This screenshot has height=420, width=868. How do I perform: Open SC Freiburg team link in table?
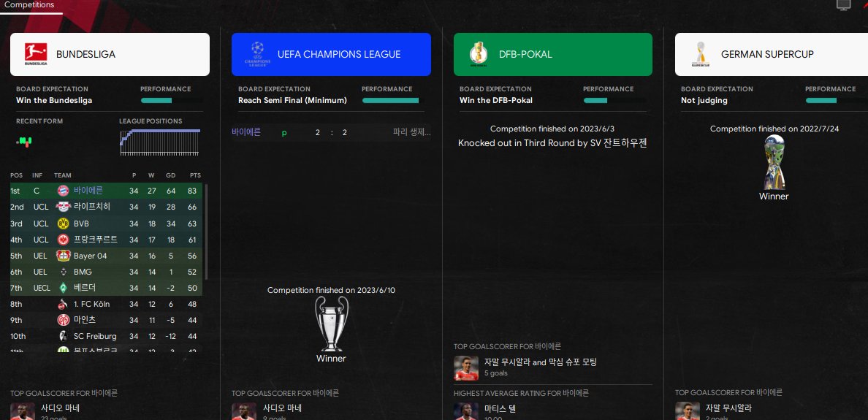pos(95,336)
